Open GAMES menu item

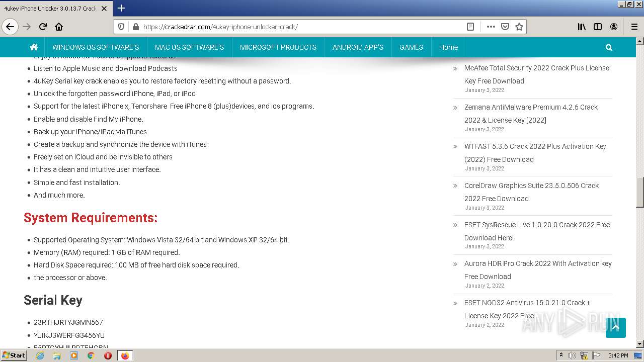[411, 47]
